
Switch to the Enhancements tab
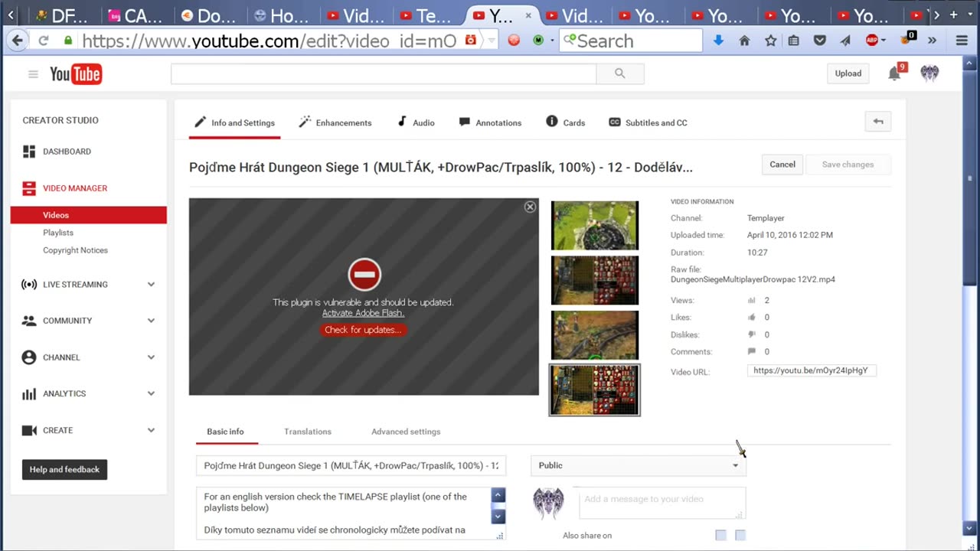point(335,122)
